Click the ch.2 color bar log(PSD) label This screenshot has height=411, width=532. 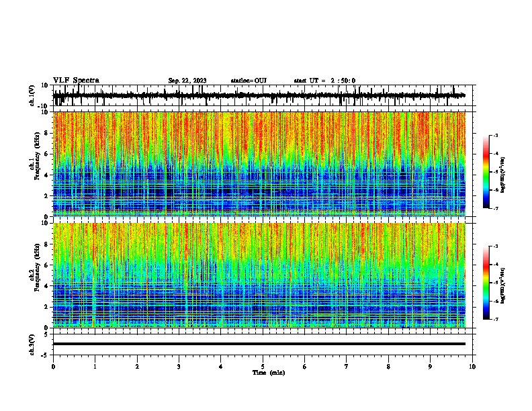pos(503,286)
